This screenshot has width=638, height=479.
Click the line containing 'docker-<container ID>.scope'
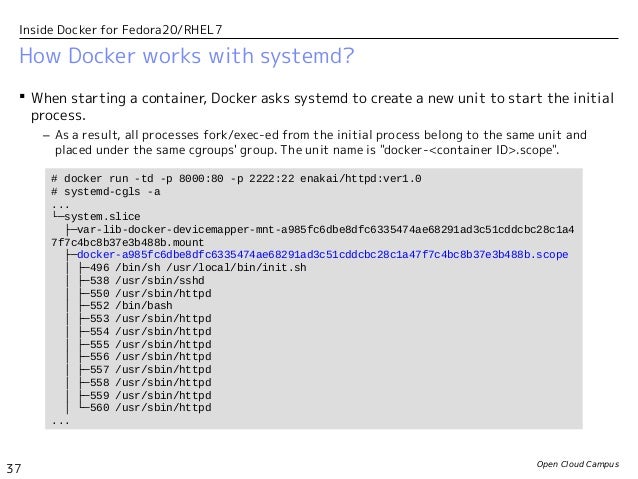(307, 150)
